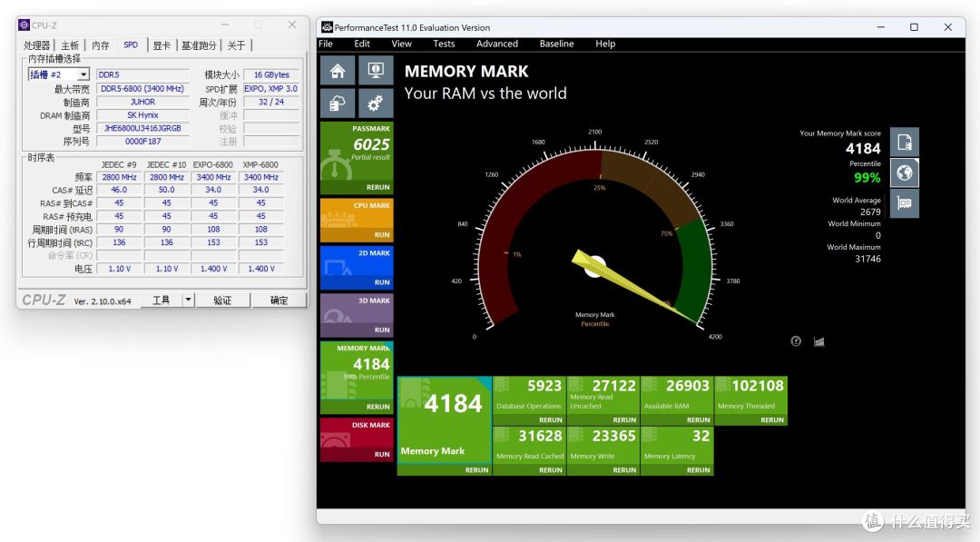
Task: Click the DDR5-6800 (3400 MHz) bandwidth field
Action: (x=142, y=89)
